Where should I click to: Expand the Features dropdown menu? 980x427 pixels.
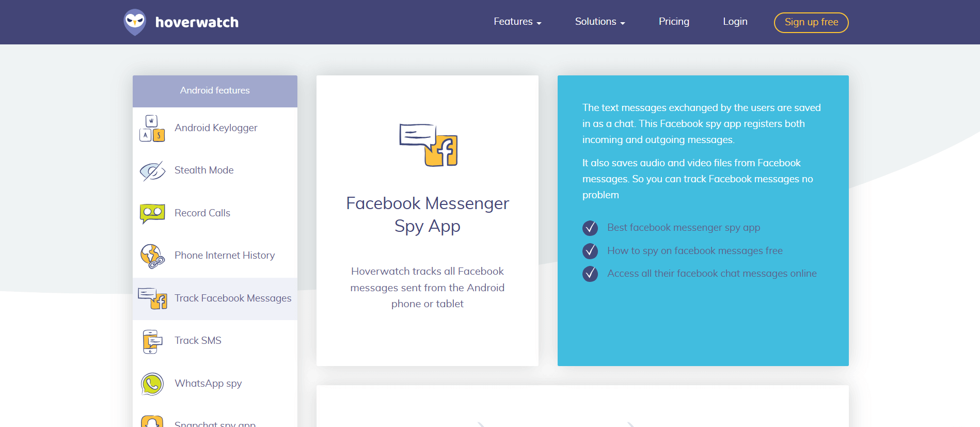point(517,22)
